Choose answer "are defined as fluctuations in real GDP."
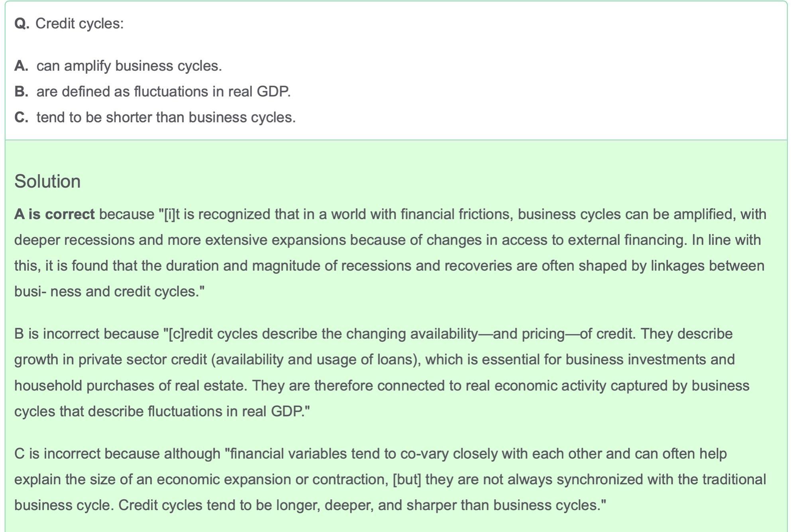This screenshot has width=797, height=532. coord(163,92)
